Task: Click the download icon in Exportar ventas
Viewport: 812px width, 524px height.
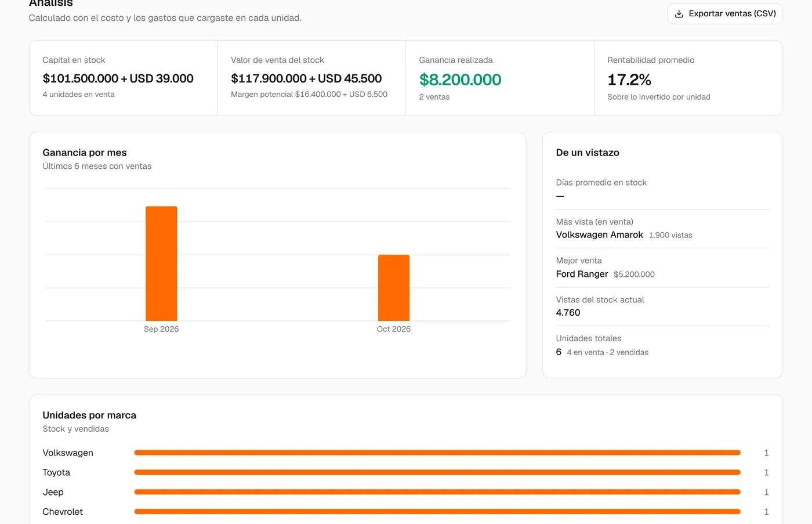Action: click(x=679, y=14)
